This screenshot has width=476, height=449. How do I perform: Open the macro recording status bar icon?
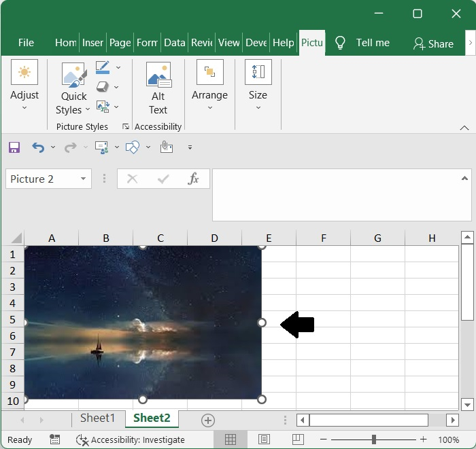(55, 439)
